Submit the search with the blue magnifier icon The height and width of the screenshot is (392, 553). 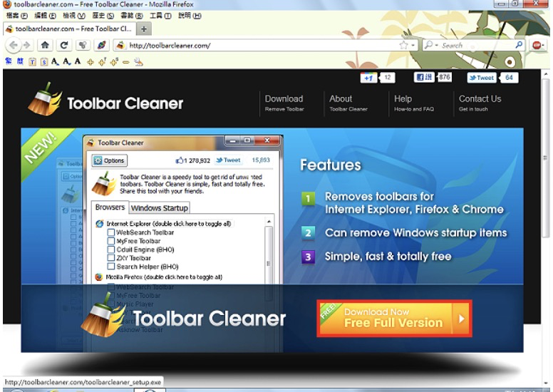point(519,45)
